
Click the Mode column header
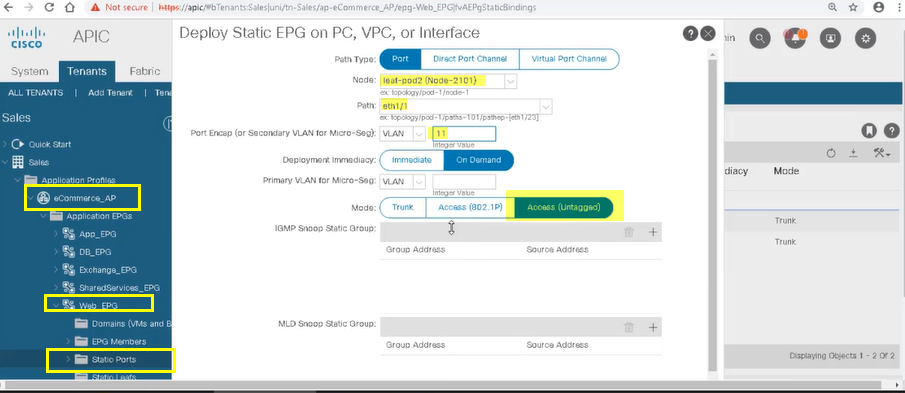coord(786,171)
